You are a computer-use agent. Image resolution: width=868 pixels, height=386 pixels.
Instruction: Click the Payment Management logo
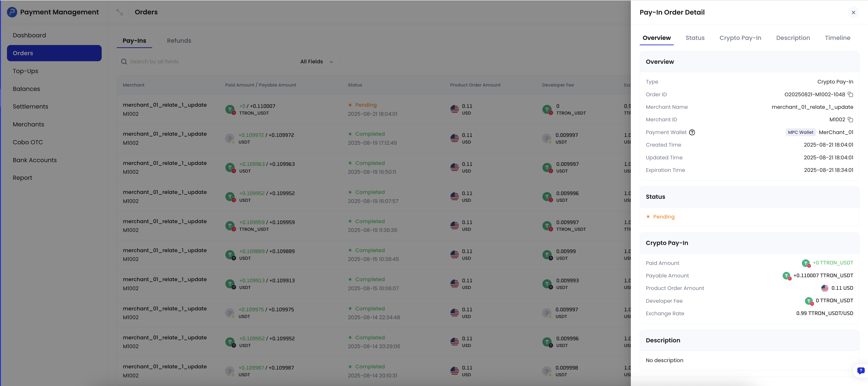pos(12,12)
